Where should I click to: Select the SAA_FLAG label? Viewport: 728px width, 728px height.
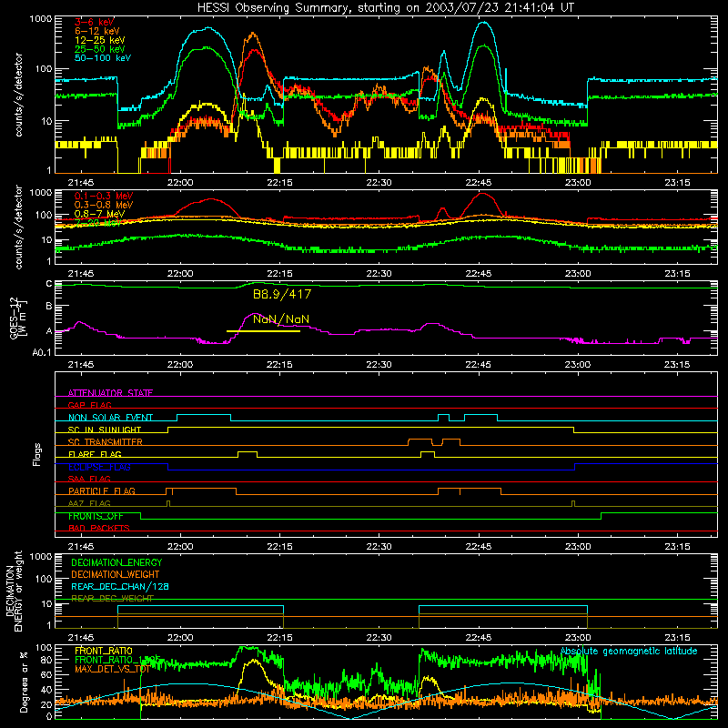coord(89,479)
